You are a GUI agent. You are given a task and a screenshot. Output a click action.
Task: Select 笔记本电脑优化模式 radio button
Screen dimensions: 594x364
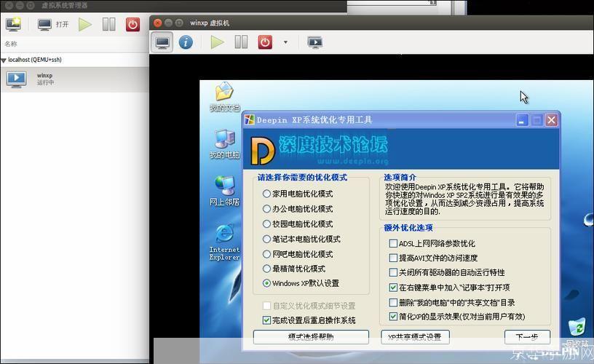pos(266,239)
